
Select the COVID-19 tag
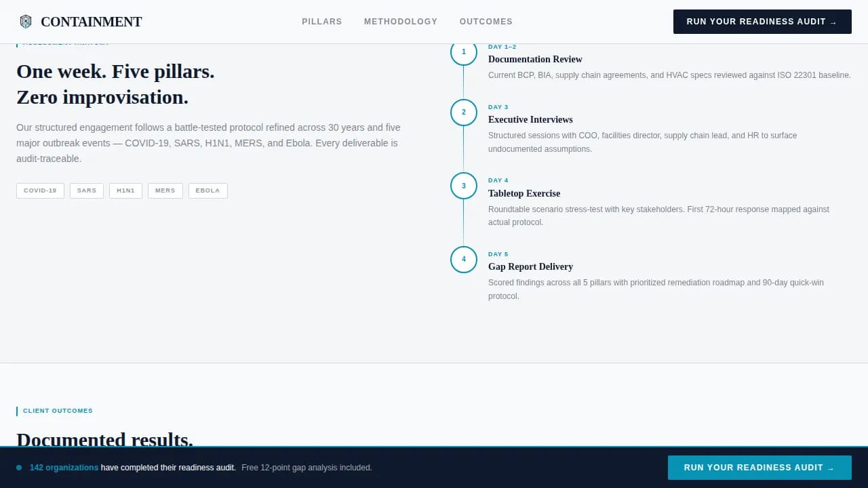coord(40,190)
